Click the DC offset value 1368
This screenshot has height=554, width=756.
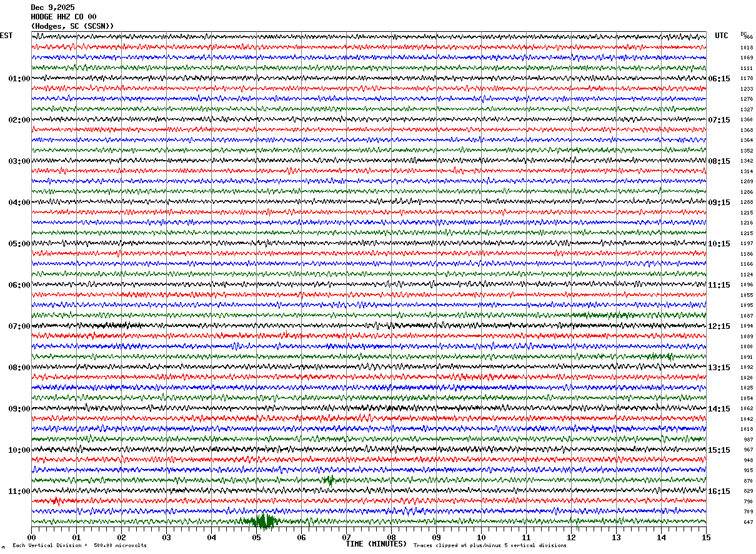747,130
